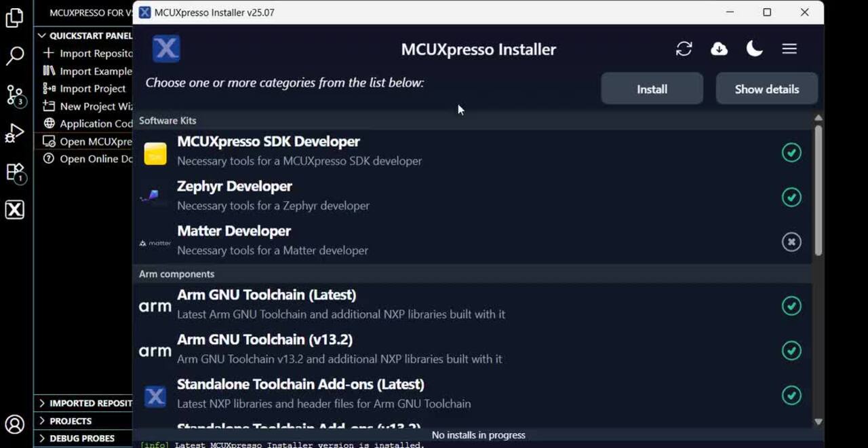This screenshot has width=868, height=448.
Task: Toggle MCUXpresso SDK Developer selection checkmark
Action: click(x=791, y=153)
